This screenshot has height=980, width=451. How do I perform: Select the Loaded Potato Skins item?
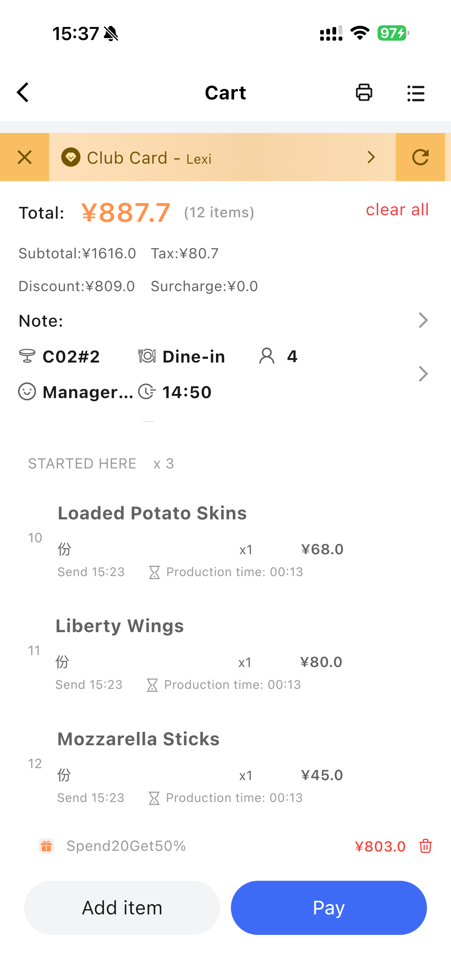pos(152,513)
